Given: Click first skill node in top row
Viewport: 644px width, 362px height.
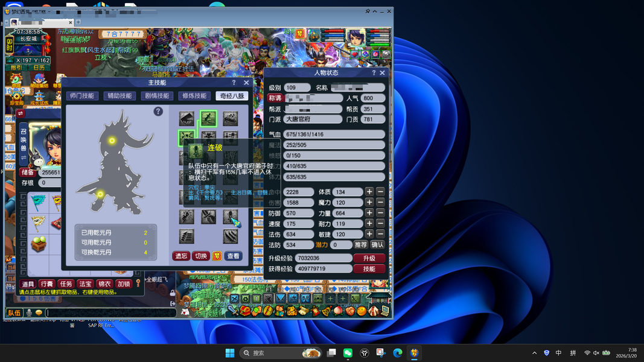Looking at the screenshot, I should pos(187,119).
